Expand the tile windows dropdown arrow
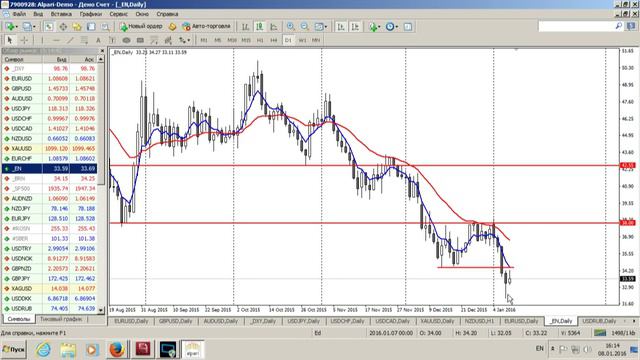Image resolution: width=640 pixels, height=360 pixels. (x=326, y=27)
